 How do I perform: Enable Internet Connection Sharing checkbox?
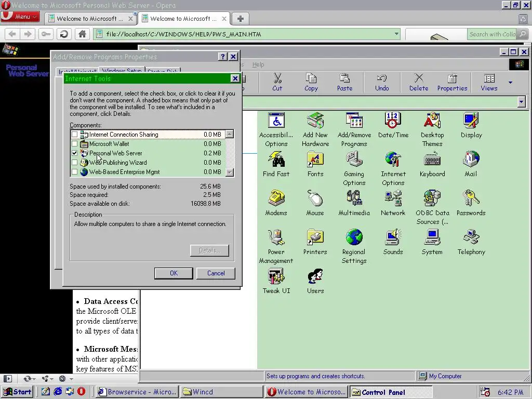click(74, 135)
